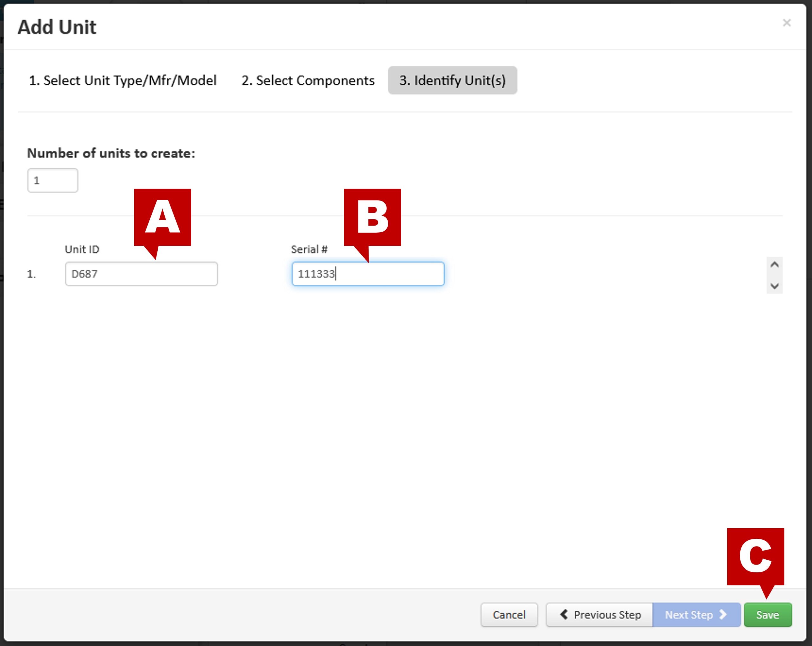This screenshot has width=812, height=646.
Task: Click the number of units to create field
Action: tap(52, 181)
